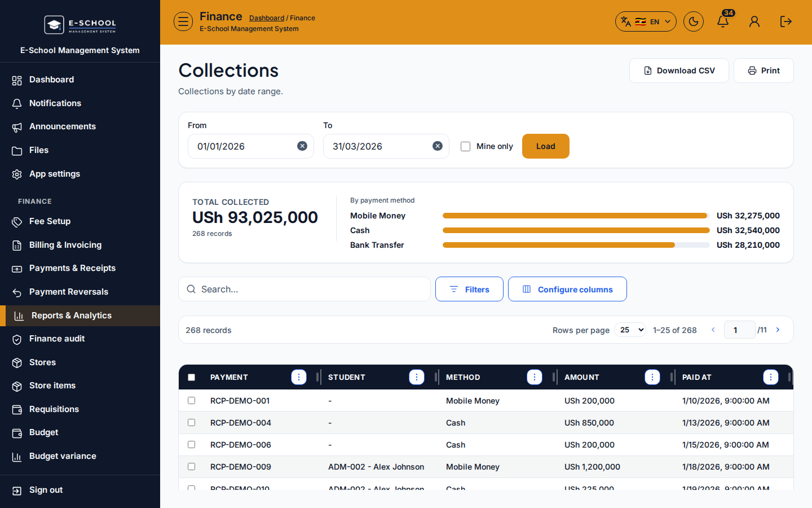The height and width of the screenshot is (508, 812).
Task: Open Reports & Analytics section
Action: (80, 316)
